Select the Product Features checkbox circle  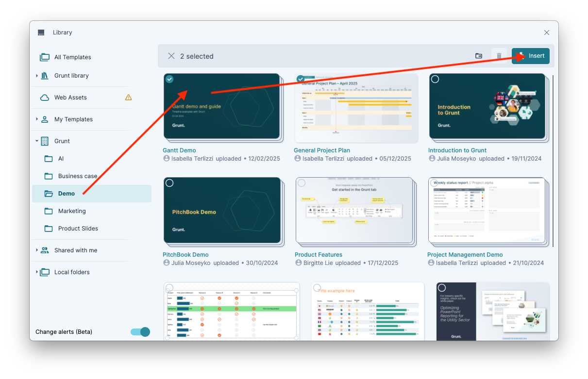pyautogui.click(x=302, y=183)
